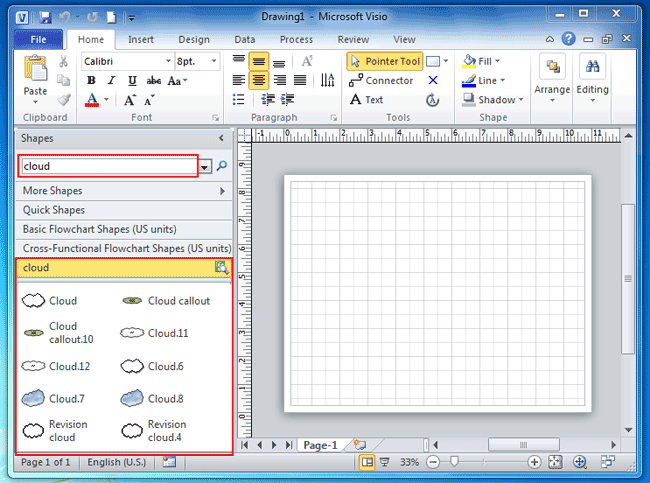
Task: Toggle the Pointer Tool
Action: 384,61
